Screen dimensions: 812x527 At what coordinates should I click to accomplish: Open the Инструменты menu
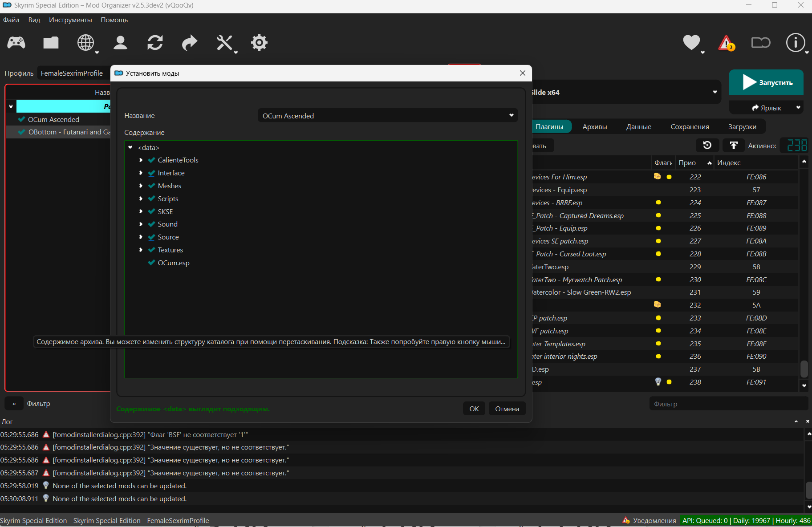click(x=70, y=20)
